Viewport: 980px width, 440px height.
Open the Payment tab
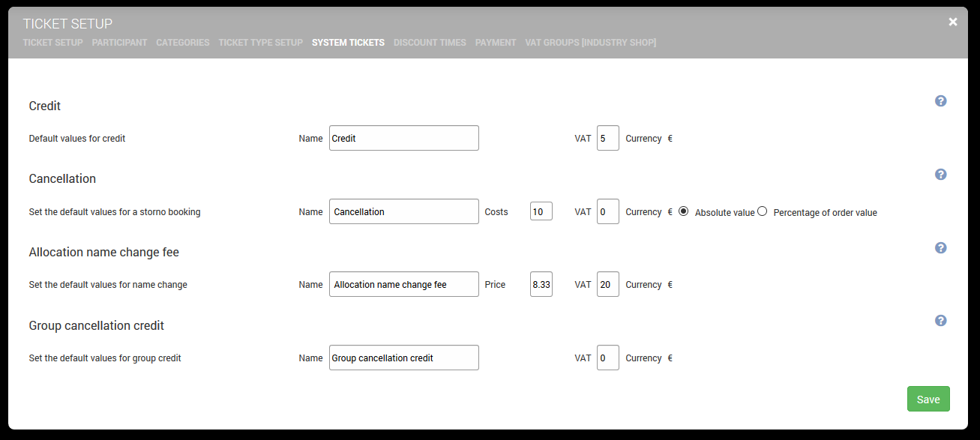[x=496, y=43]
